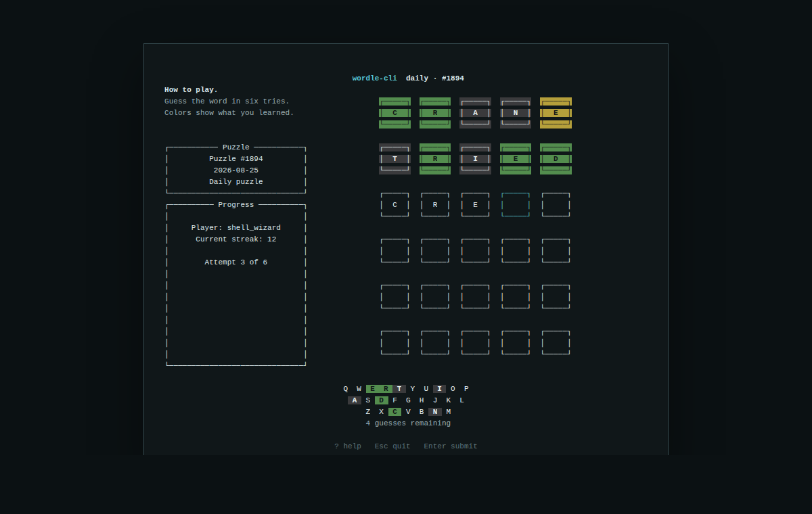Tap the Z key on the keyboard

368,412
